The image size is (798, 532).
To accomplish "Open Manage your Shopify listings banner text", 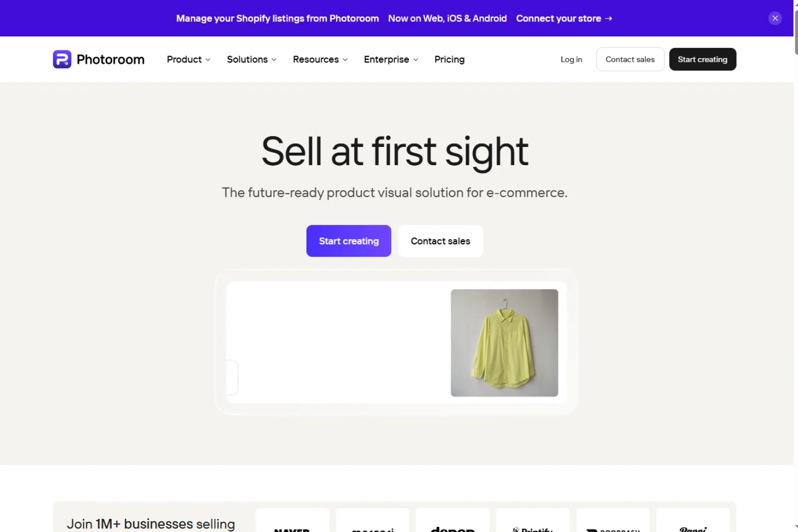I will tap(277, 18).
